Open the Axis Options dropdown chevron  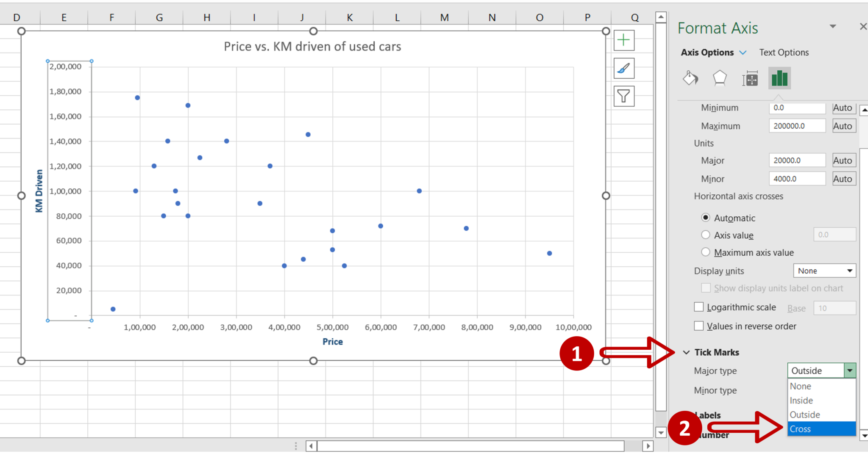click(x=743, y=52)
